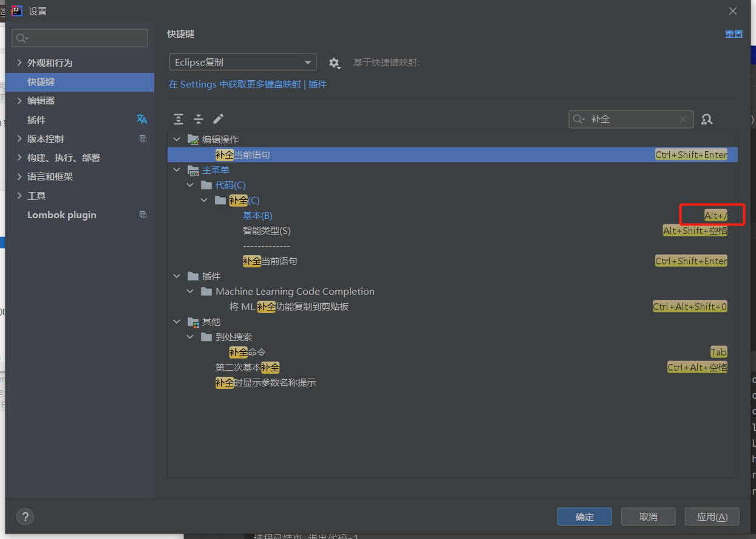Click the 主菜单 folder icon
The height and width of the screenshot is (539, 756).
193,170
